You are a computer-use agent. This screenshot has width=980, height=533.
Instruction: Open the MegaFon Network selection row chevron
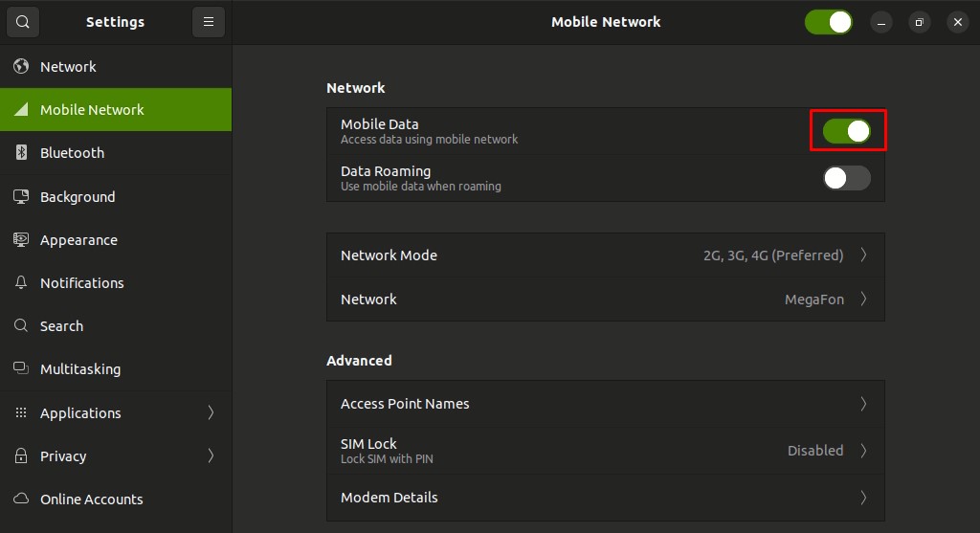click(863, 300)
